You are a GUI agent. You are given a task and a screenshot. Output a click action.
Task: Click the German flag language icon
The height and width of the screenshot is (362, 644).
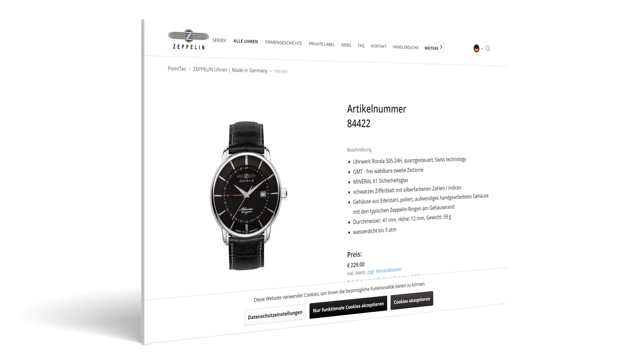(x=476, y=48)
